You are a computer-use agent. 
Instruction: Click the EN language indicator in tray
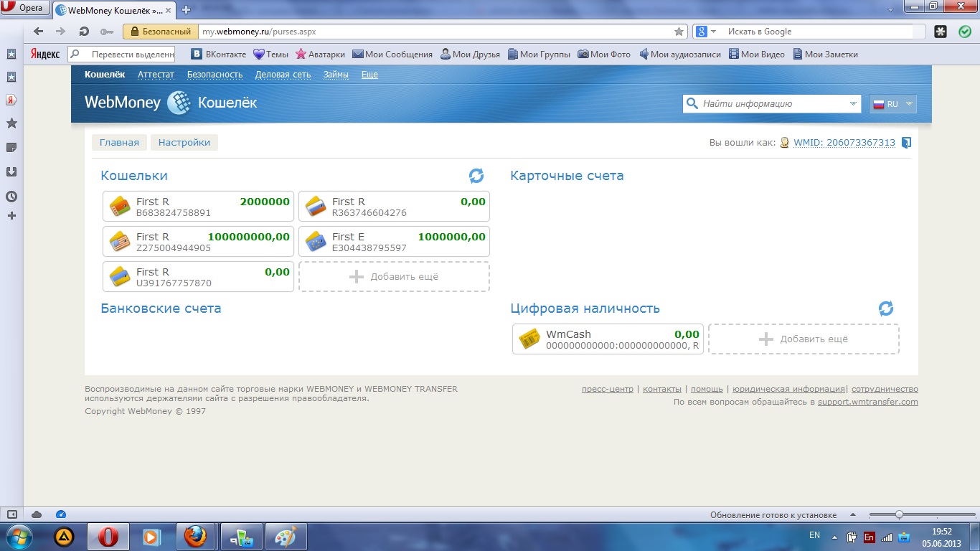tap(814, 535)
